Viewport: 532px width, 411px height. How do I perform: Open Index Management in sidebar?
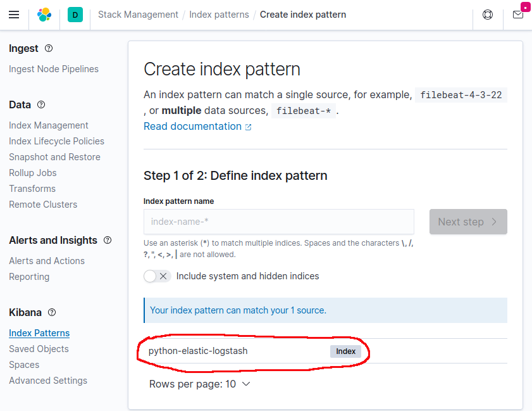click(x=49, y=125)
